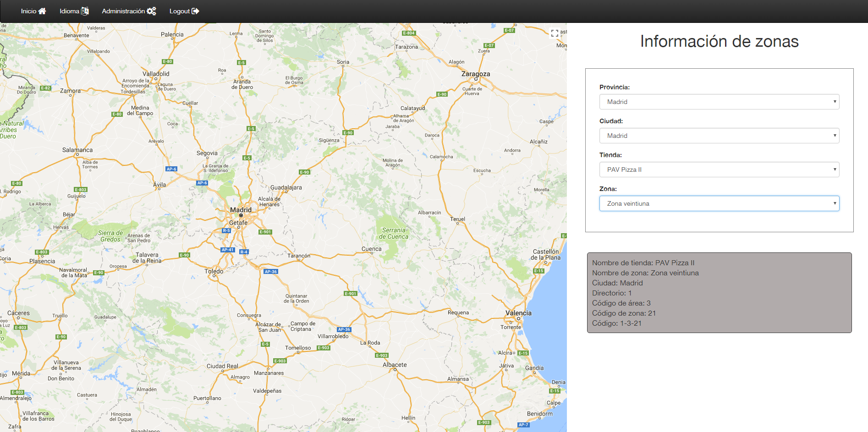The height and width of the screenshot is (432, 868).
Task: Click the 'Código de zona: 21' line
Action: [x=624, y=313]
